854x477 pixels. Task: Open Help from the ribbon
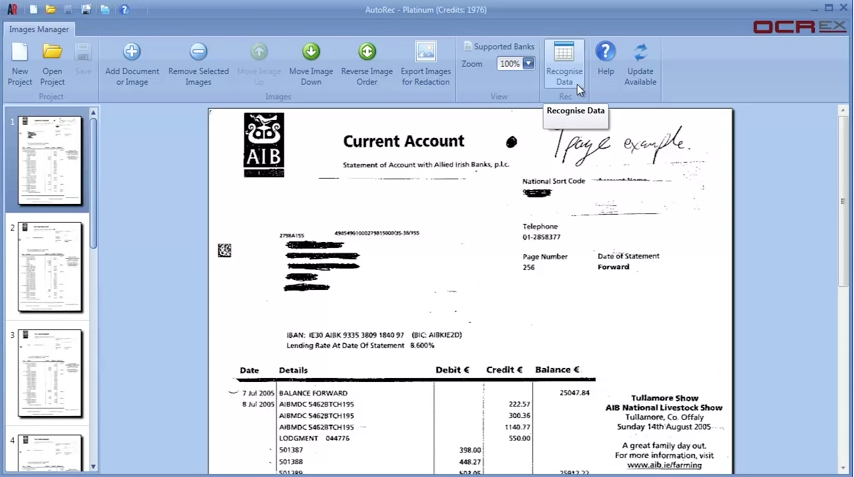pos(605,59)
